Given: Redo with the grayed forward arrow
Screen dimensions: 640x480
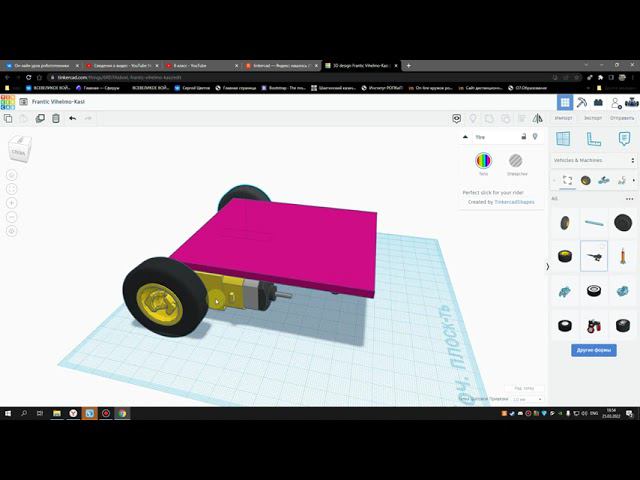Looking at the screenshot, I should pos(88,118).
